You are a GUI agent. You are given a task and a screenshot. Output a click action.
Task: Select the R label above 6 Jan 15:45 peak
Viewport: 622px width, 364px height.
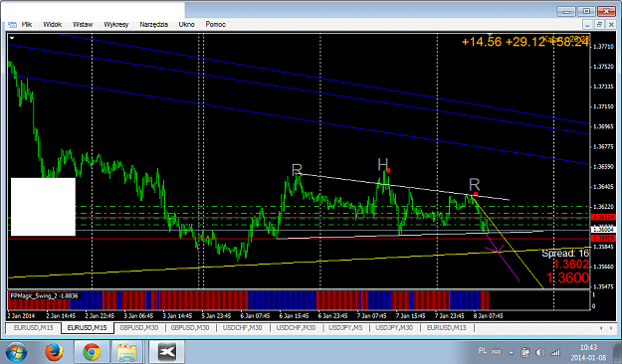[x=297, y=170]
